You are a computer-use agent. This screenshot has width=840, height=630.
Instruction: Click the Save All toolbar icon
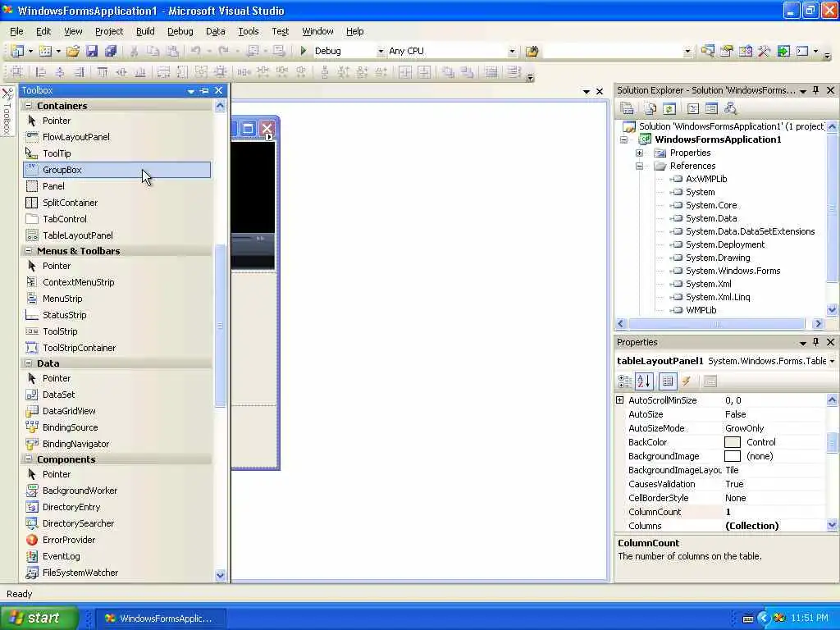point(111,51)
